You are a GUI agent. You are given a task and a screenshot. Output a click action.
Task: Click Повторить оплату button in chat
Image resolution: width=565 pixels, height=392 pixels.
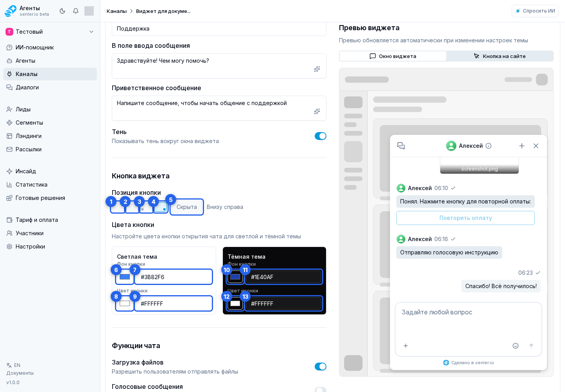(x=465, y=218)
